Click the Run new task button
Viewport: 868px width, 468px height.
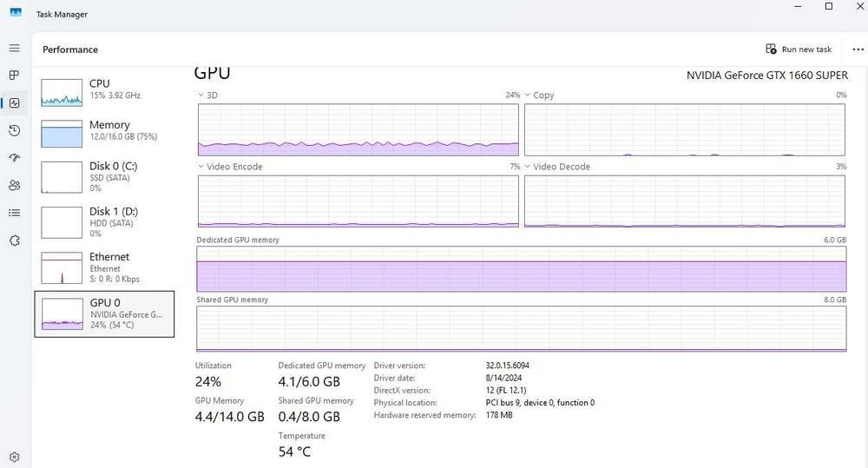(x=799, y=49)
